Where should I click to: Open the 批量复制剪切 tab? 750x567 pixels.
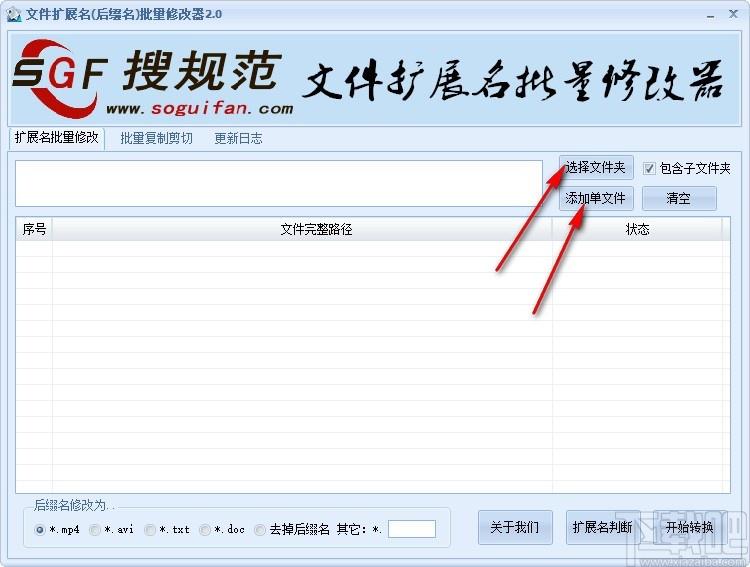pos(156,138)
